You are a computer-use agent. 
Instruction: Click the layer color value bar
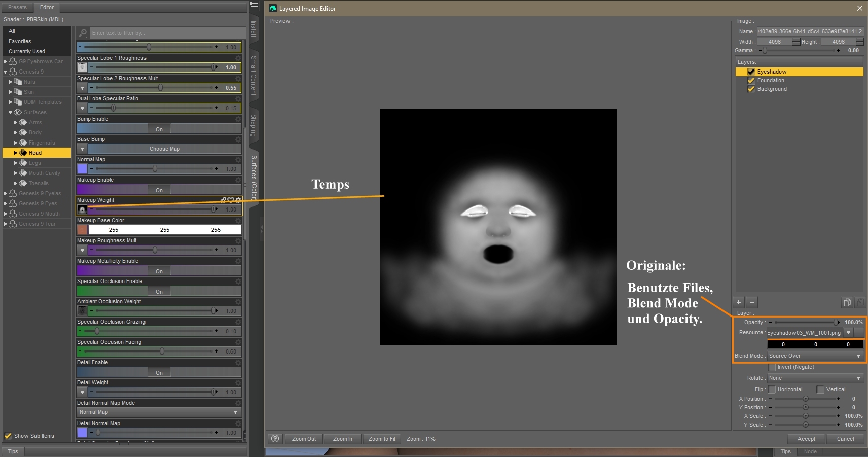815,344
